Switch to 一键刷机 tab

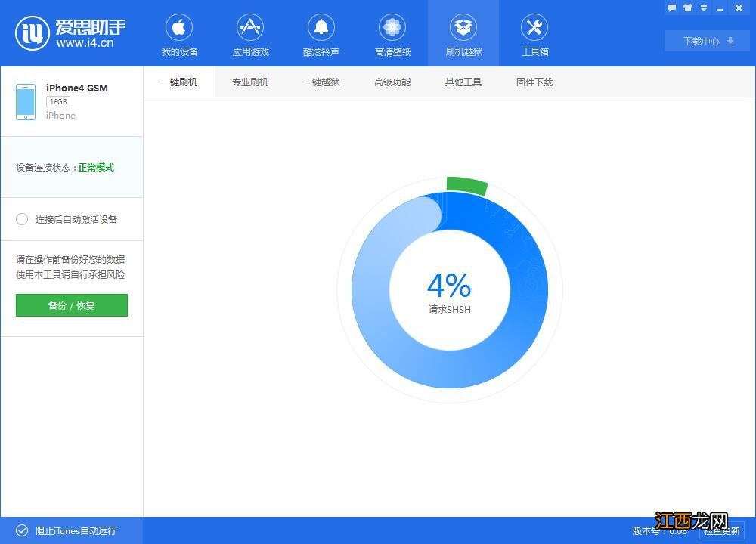179,82
